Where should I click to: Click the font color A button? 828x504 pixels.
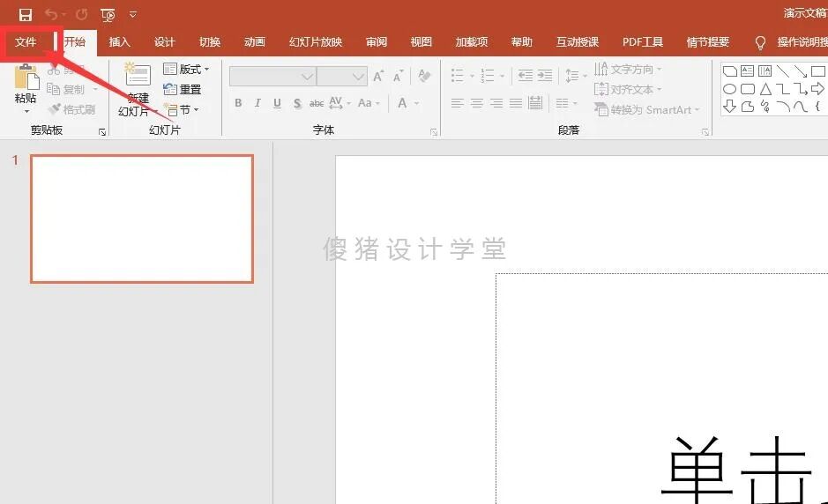(402, 103)
